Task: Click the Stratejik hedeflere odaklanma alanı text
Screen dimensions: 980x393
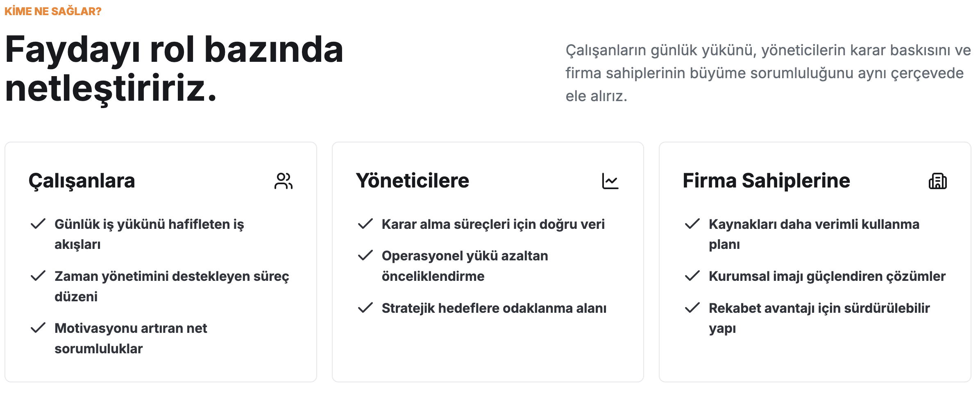Action: click(x=494, y=308)
